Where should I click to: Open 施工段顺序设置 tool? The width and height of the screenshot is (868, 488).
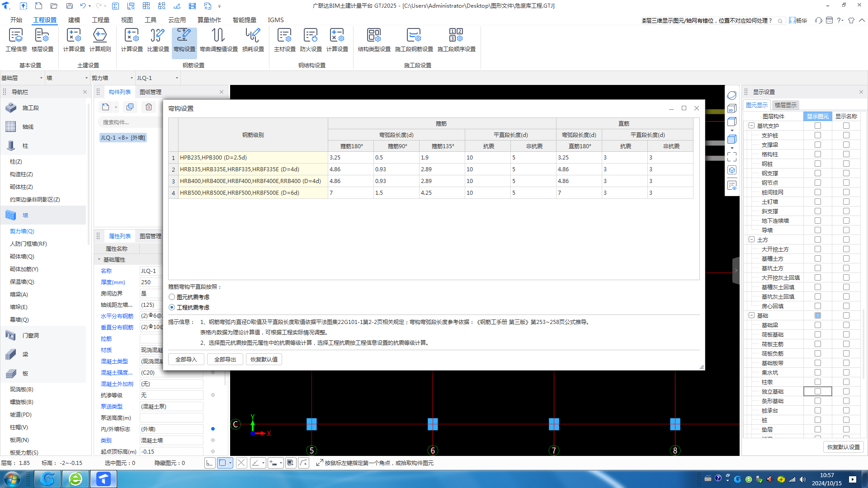pos(456,40)
